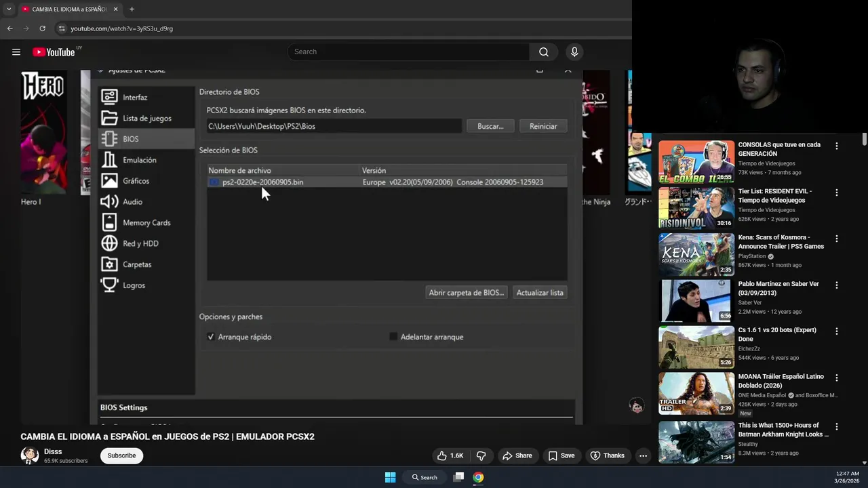
Task: Open the Batman Arkham Knight thumbnail
Action: pyautogui.click(x=696, y=442)
